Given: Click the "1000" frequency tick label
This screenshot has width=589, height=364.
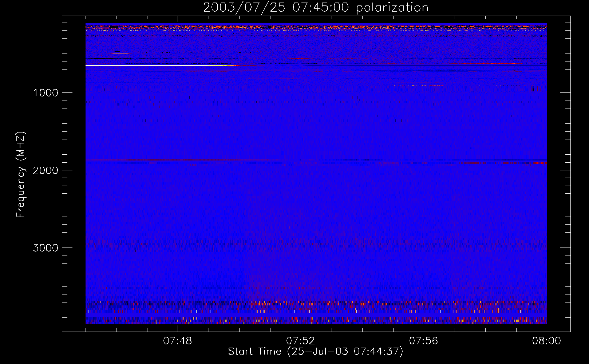Looking at the screenshot, I should 46,93.
